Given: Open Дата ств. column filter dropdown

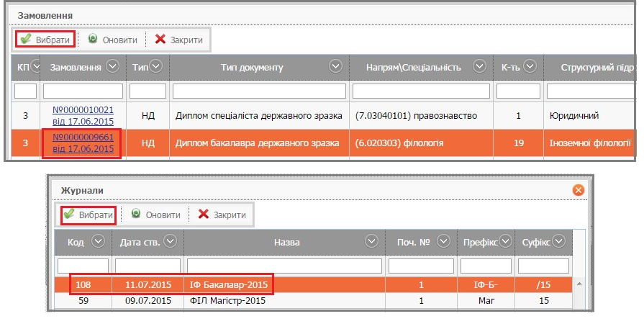Looking at the screenshot, I should [x=170, y=241].
